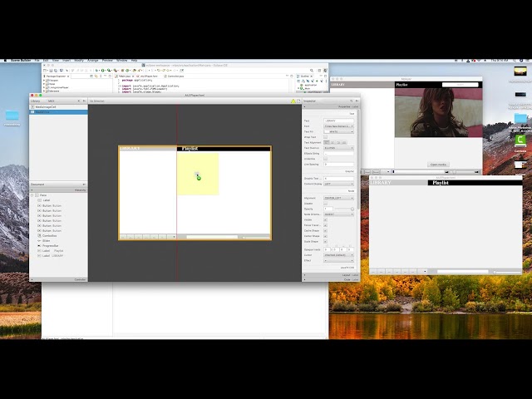532x399 pixels.
Task: Clear the Library search field with the X
Action: click(79, 101)
